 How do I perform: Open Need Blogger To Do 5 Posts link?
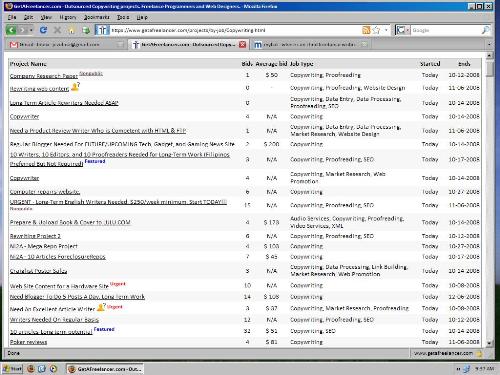pos(77,297)
